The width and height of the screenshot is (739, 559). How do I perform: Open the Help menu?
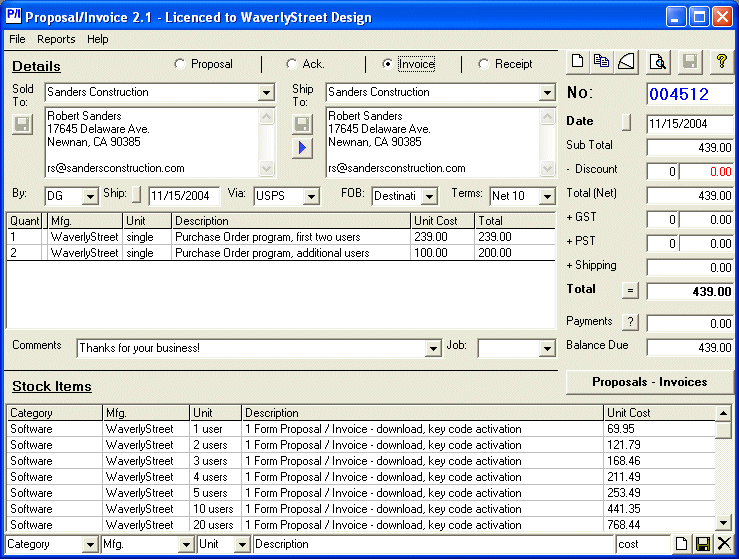[98, 39]
